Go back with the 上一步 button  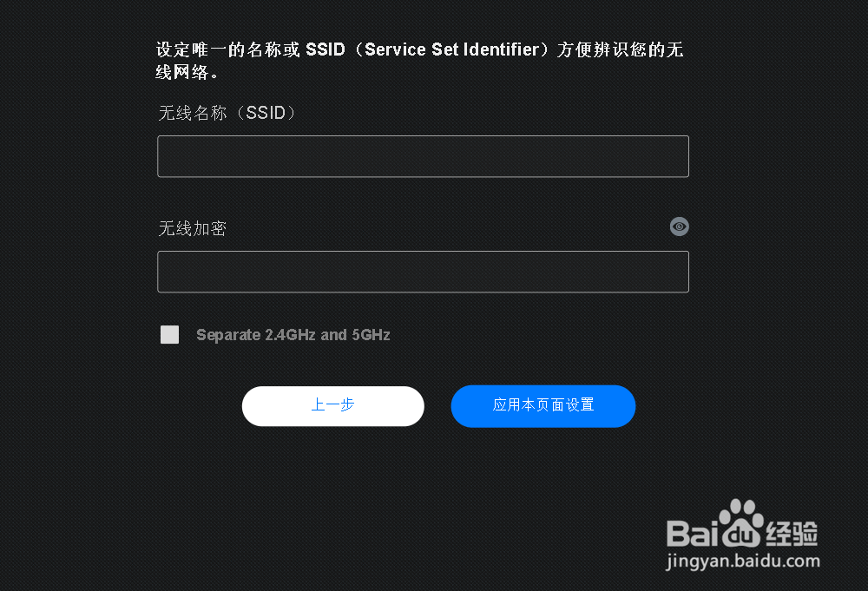[x=333, y=406]
